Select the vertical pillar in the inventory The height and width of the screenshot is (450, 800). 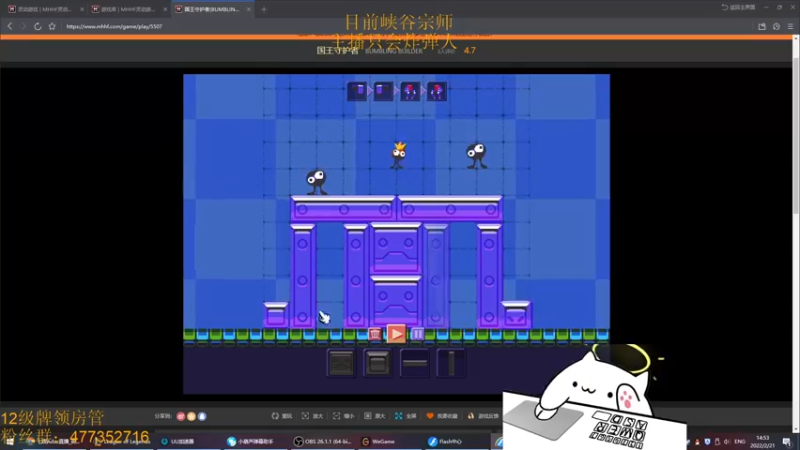(451, 363)
